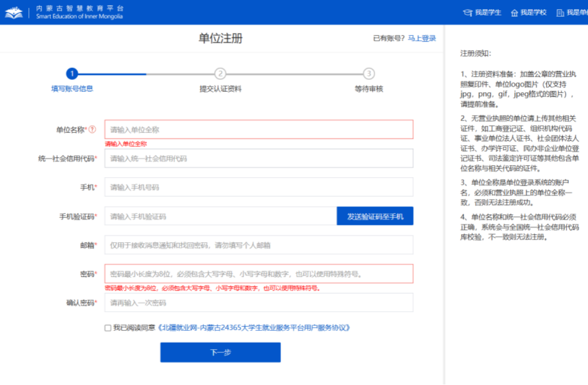This screenshot has height=385, width=588.
Task: Click the 马上登录 link
Action: [421, 38]
